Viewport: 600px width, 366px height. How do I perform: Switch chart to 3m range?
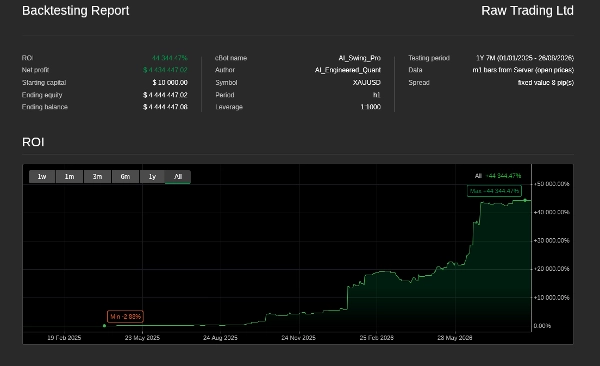[x=97, y=176]
